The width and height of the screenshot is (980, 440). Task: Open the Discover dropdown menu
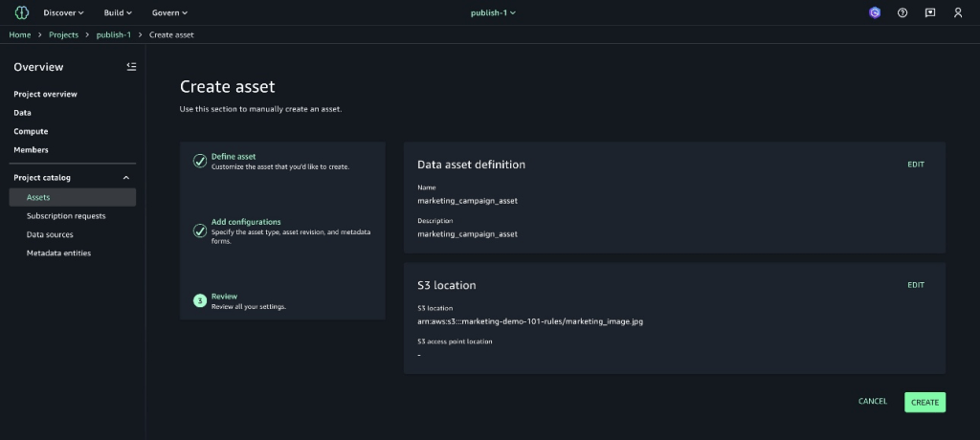(x=63, y=12)
